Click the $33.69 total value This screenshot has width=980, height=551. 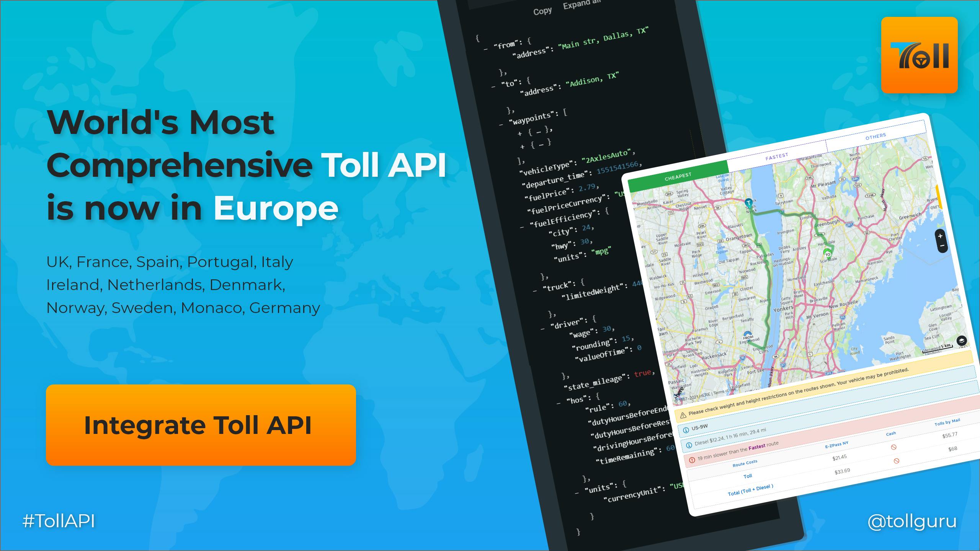pyautogui.click(x=842, y=471)
